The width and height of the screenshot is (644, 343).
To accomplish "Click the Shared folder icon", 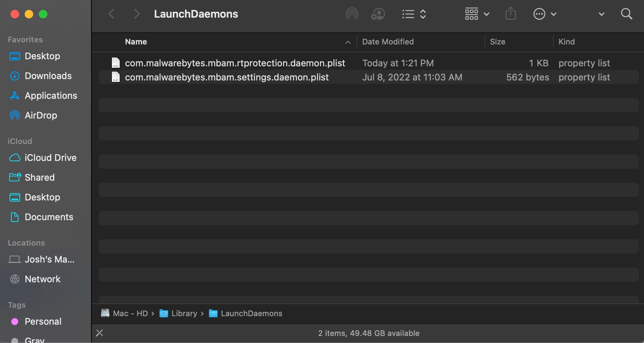I will [x=14, y=177].
